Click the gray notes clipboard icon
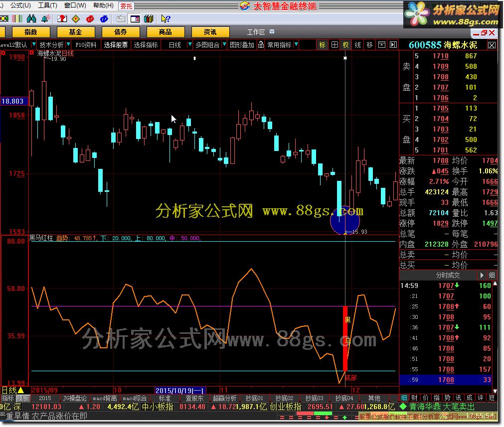 pos(121,19)
